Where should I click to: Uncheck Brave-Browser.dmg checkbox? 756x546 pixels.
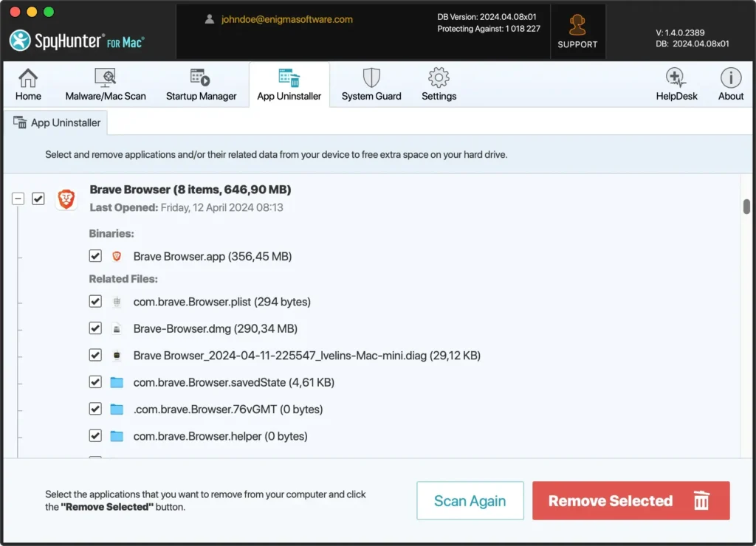pyautogui.click(x=95, y=328)
